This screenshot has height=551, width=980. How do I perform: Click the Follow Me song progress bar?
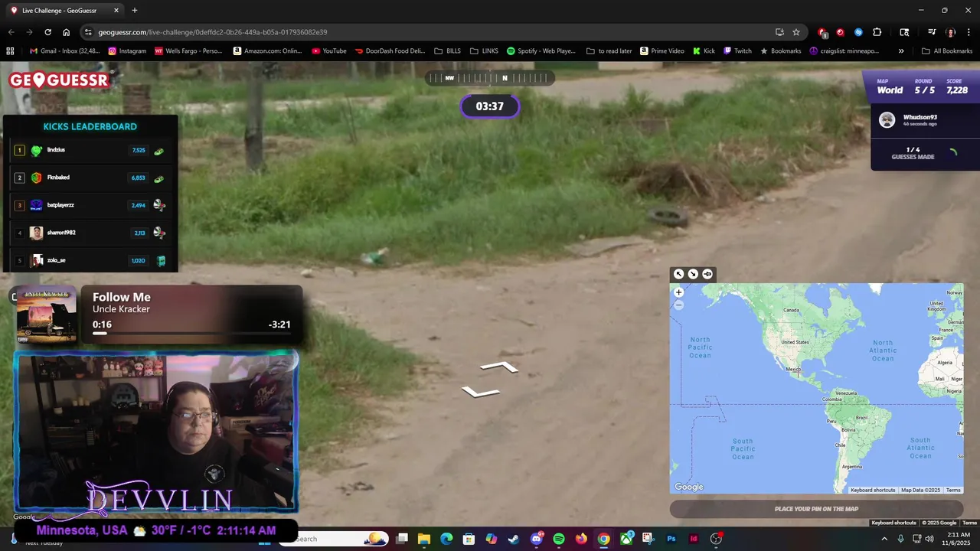point(191,334)
